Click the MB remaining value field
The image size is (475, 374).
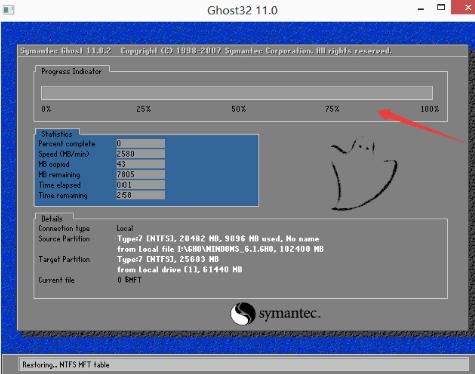[140, 174]
